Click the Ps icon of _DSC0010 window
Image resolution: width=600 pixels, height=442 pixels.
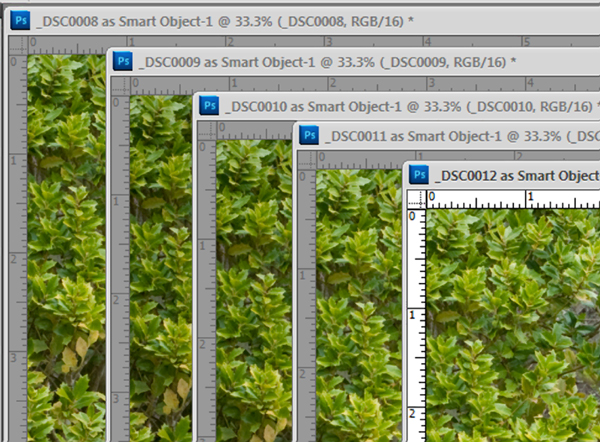(x=209, y=105)
